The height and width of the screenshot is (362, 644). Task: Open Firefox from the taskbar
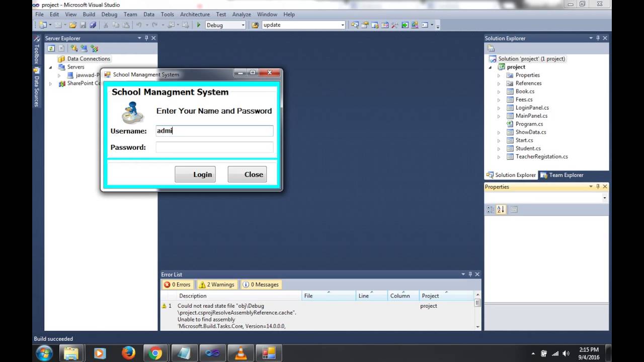click(128, 353)
